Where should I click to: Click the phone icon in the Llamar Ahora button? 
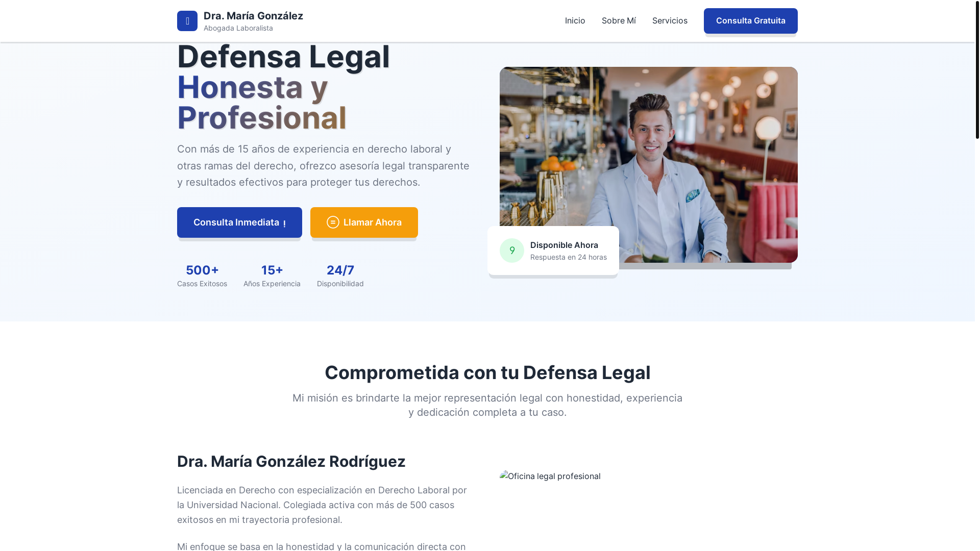pos(333,222)
